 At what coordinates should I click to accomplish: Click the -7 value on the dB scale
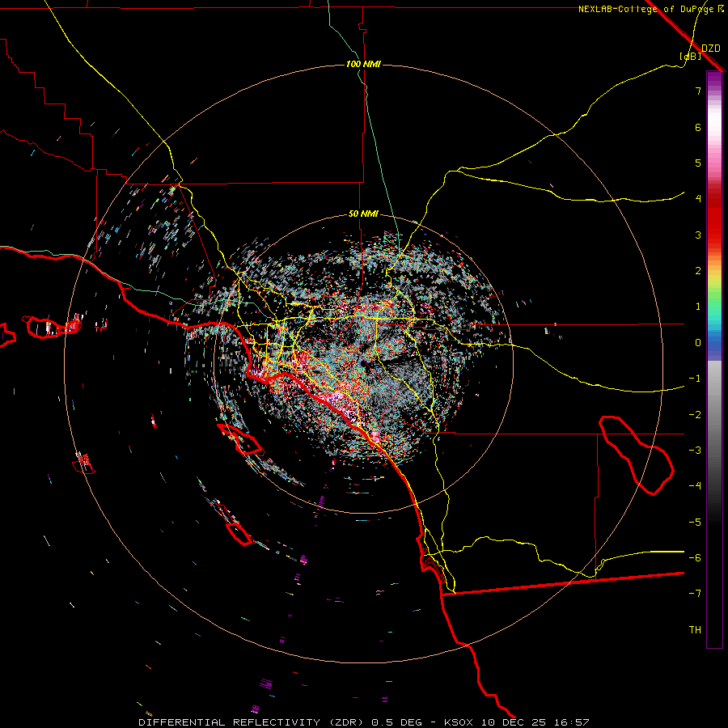coord(695,594)
